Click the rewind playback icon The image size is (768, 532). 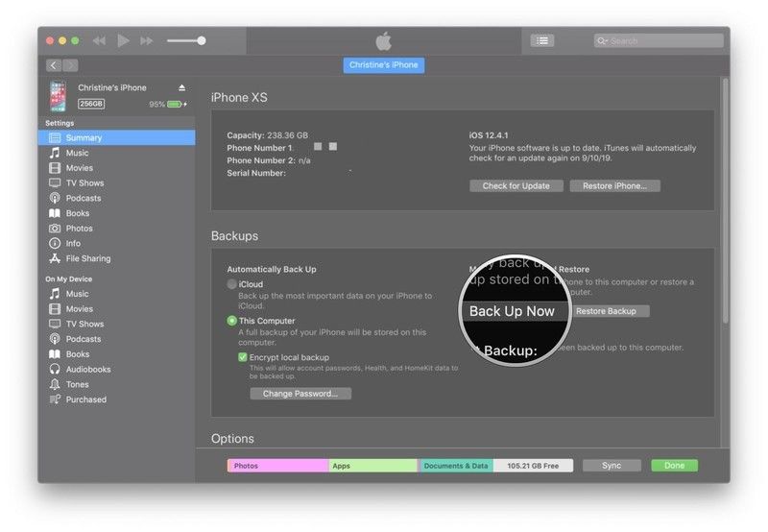[99, 40]
